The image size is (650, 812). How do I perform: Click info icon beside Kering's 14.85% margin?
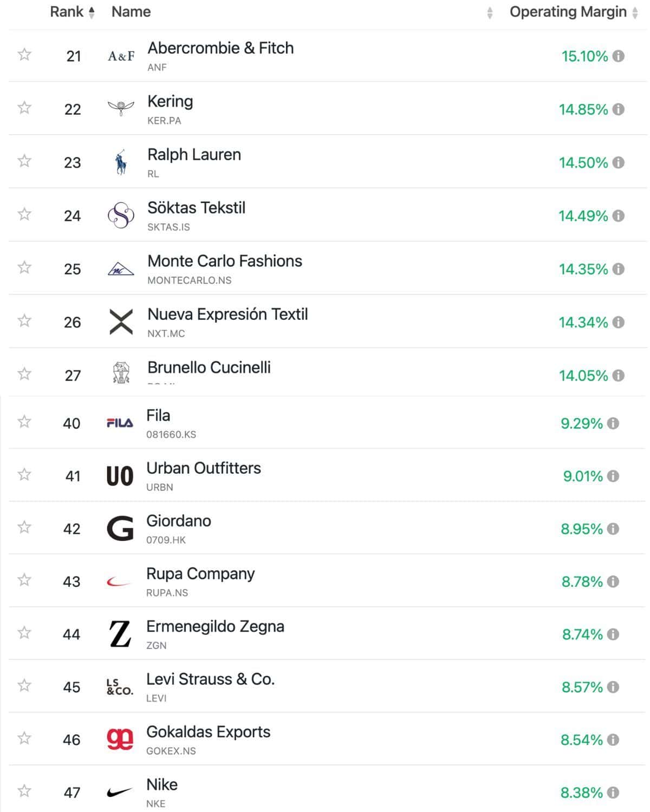coord(619,109)
